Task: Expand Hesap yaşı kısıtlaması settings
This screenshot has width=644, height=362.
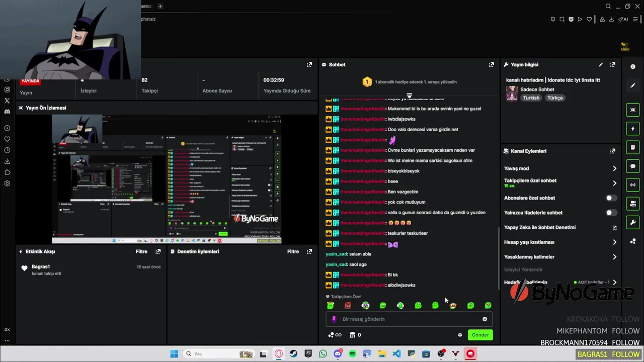Action: pos(614,242)
